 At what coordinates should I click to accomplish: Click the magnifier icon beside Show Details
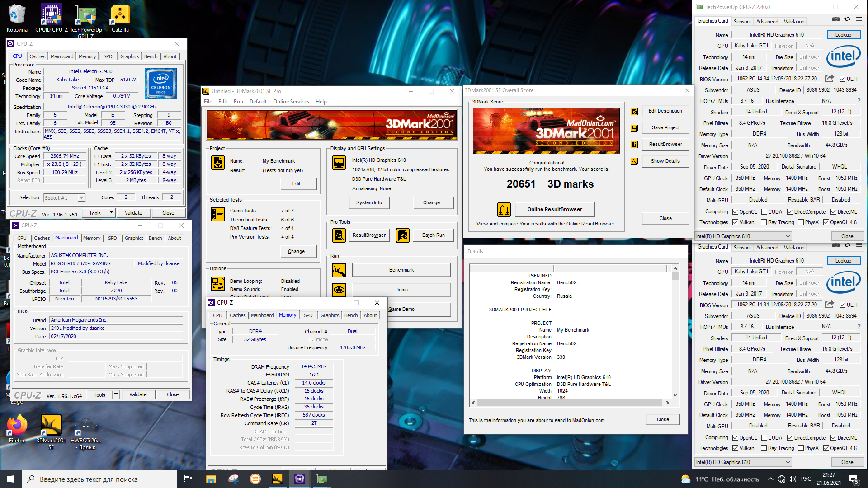point(634,161)
